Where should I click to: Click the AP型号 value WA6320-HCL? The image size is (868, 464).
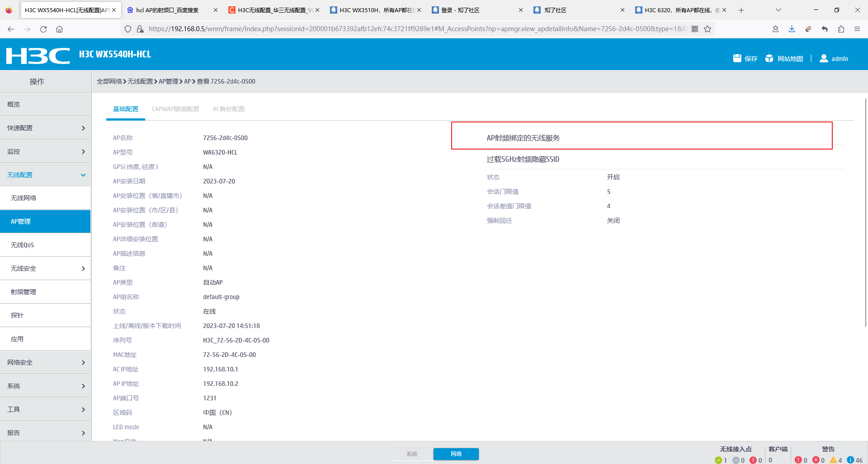coord(220,152)
